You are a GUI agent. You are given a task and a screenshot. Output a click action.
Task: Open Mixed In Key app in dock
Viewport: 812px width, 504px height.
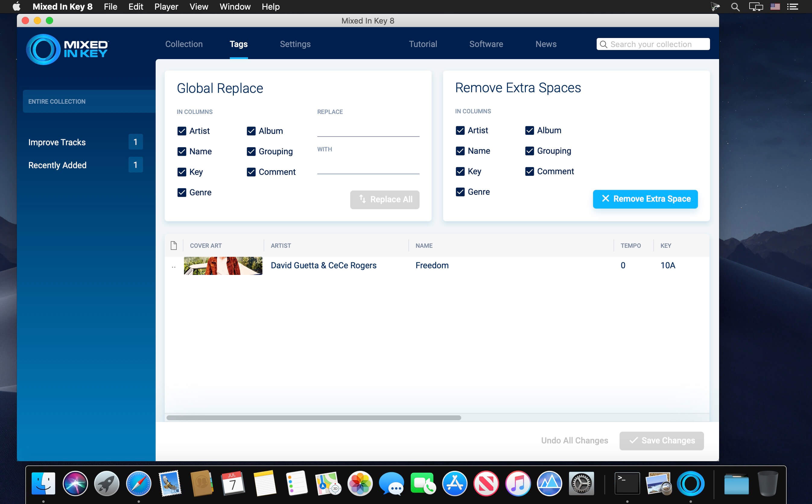(x=690, y=484)
